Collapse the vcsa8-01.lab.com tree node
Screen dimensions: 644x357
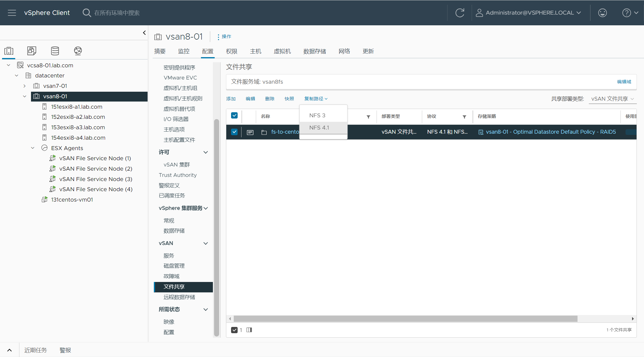click(x=8, y=65)
